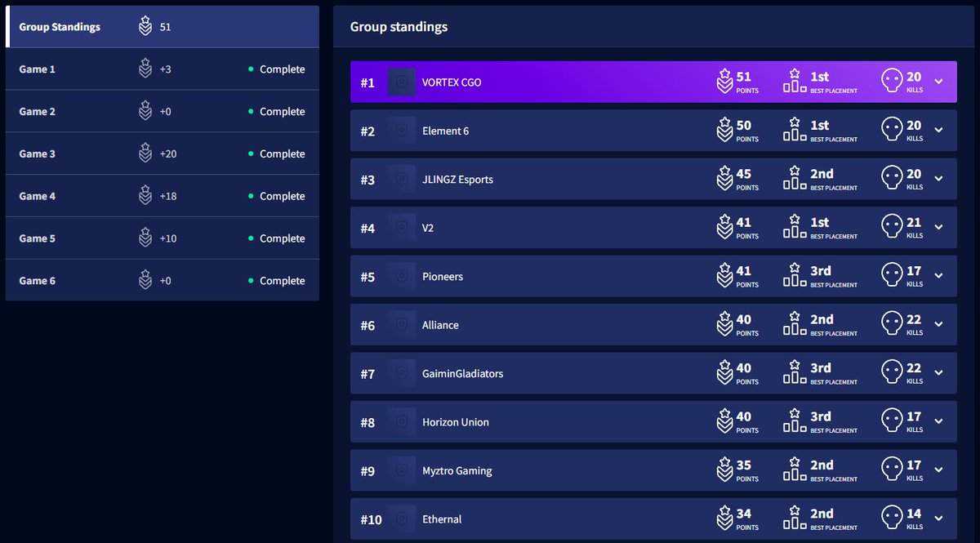Image resolution: width=980 pixels, height=543 pixels.
Task: Click 3rd best placement in Pioneers row
Action: (x=821, y=271)
